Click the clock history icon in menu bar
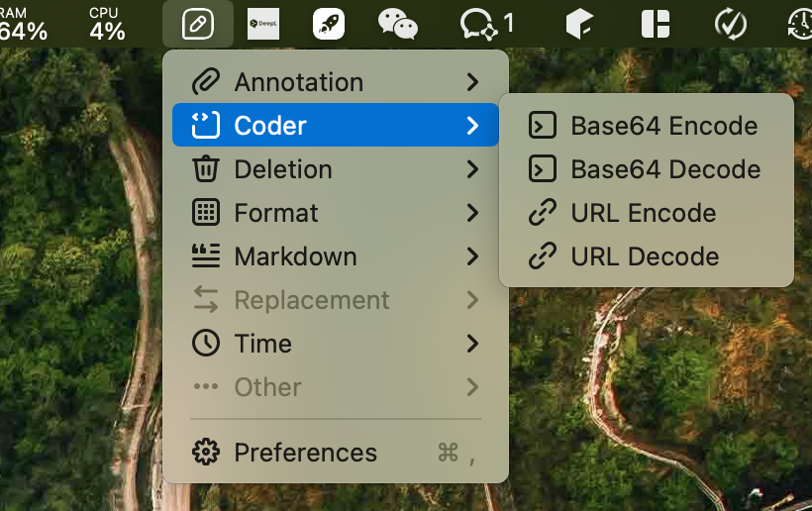Screen dimensions: 812x511 click(x=799, y=24)
